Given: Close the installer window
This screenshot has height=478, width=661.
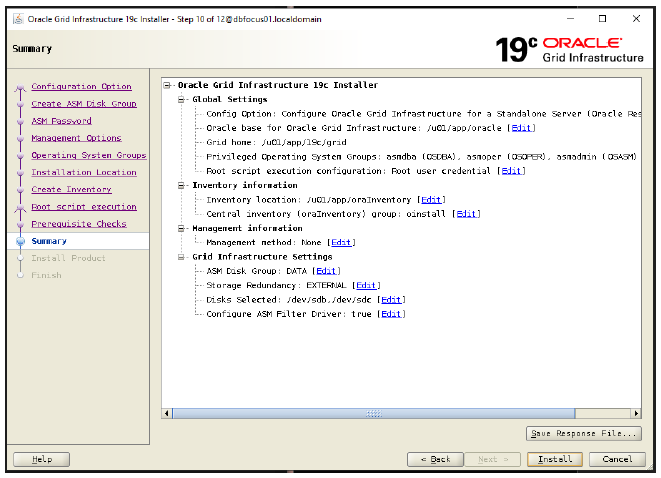Looking at the screenshot, I should tap(636, 19).
